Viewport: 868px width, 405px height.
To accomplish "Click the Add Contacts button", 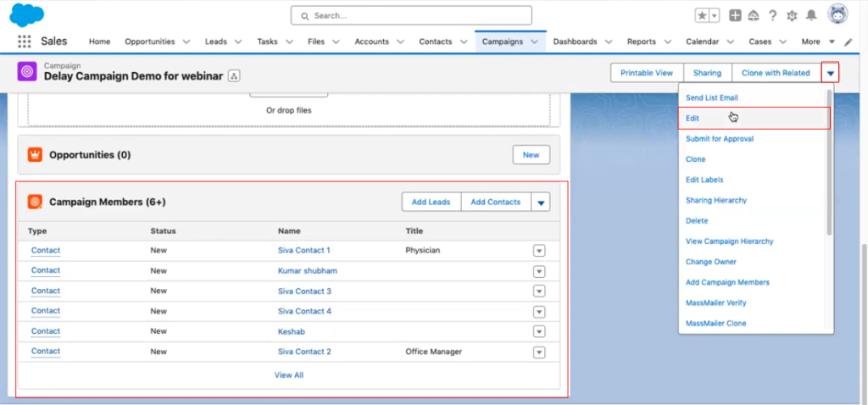I will click(495, 202).
